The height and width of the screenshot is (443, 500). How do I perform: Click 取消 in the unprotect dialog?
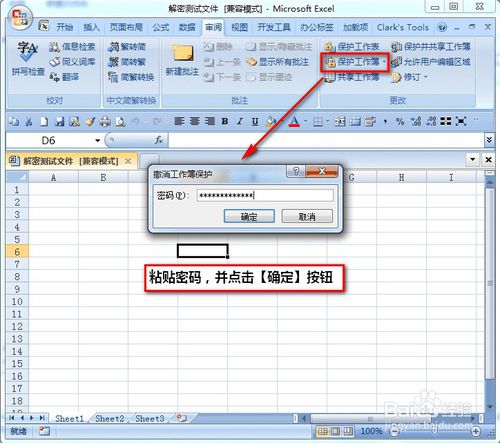307,216
